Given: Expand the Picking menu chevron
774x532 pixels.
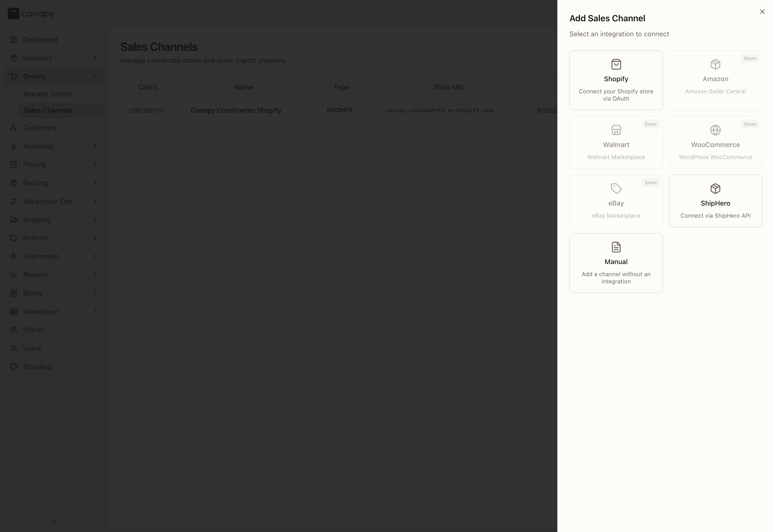Looking at the screenshot, I should tap(95, 164).
